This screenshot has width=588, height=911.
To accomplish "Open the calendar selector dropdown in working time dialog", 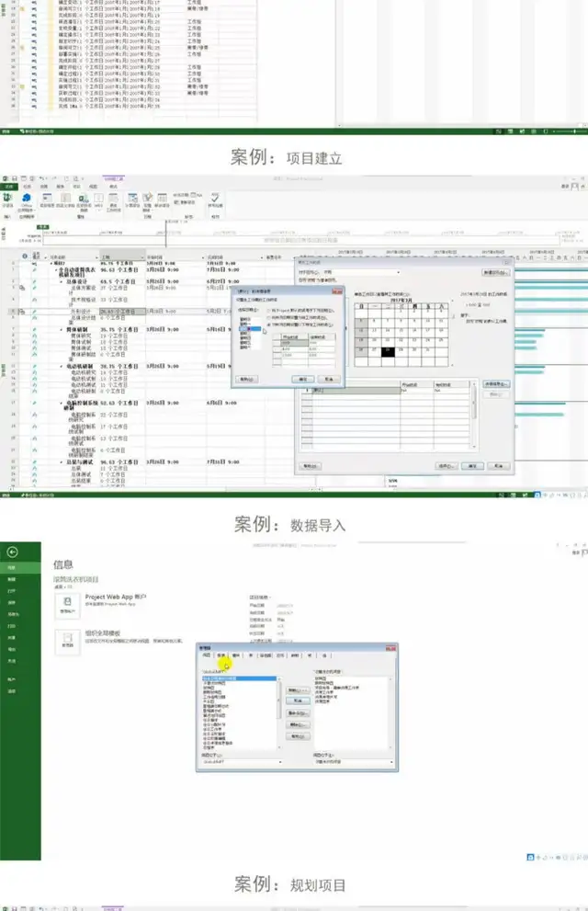I will [398, 272].
